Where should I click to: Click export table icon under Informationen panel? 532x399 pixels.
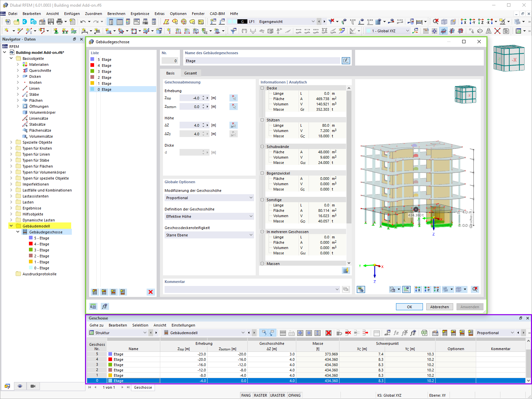coord(346,270)
